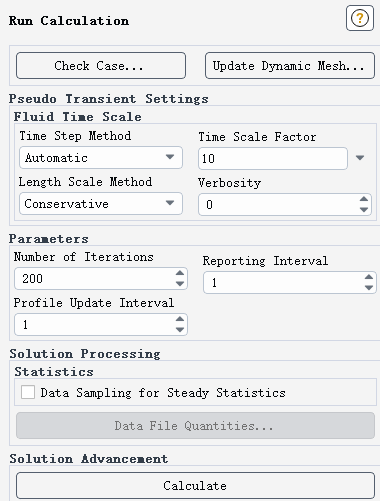380x501 pixels.
Task: Click the Time Scale Factor input field
Action: point(273,158)
